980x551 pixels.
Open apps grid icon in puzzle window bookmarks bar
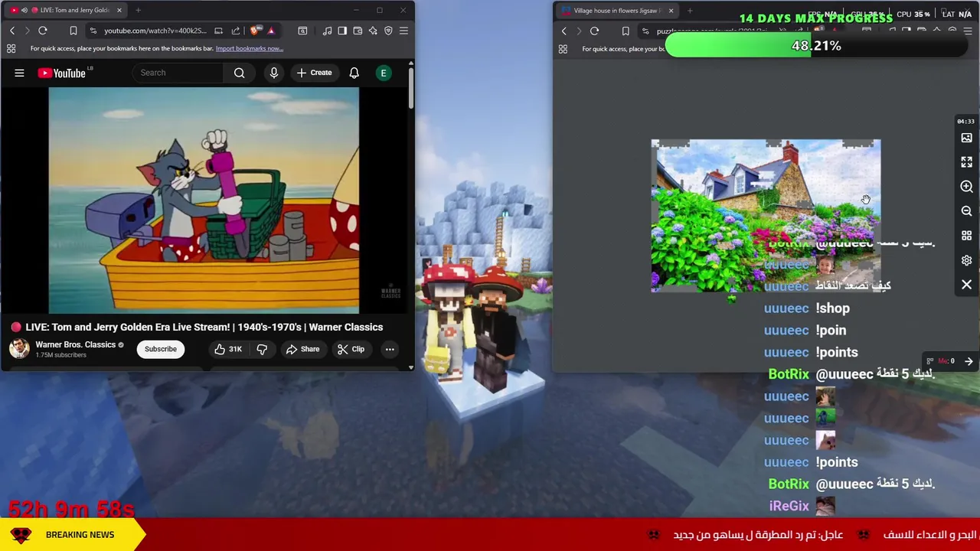pos(563,49)
